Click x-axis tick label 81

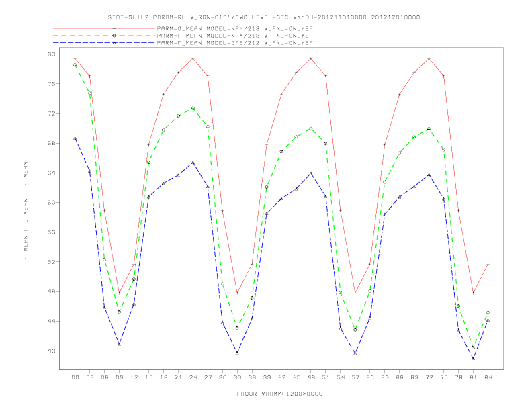(x=474, y=377)
